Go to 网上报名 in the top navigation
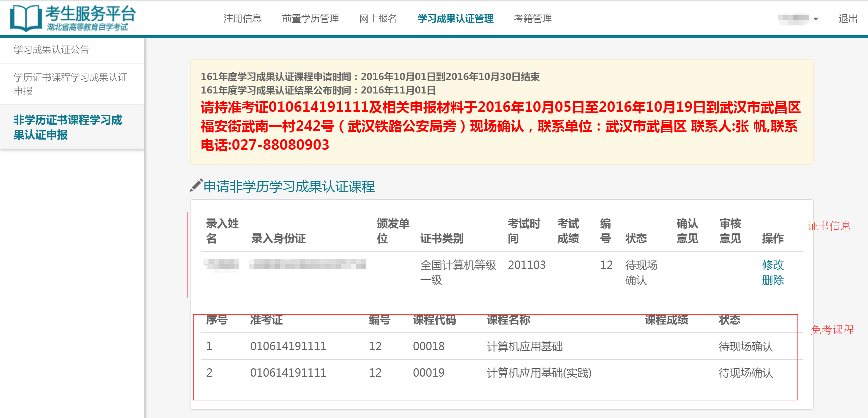This screenshot has height=418, width=868. (379, 19)
